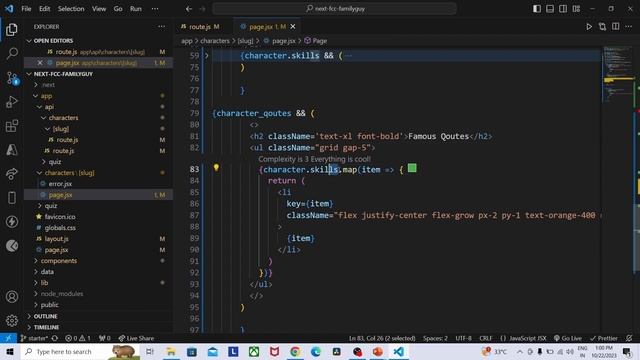
Task: Open editor More Actions ellipsis
Action: [629, 27]
